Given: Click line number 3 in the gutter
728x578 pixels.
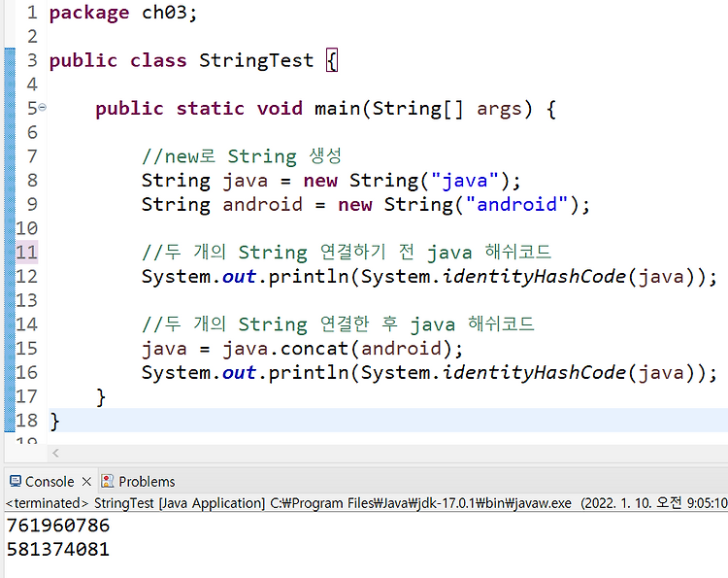Looking at the screenshot, I should click(x=32, y=60).
